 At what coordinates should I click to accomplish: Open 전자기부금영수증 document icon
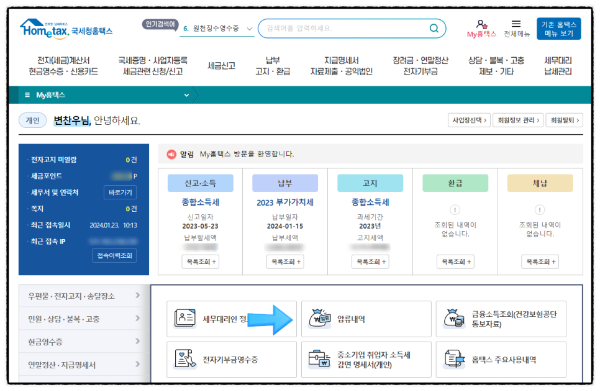(x=185, y=359)
